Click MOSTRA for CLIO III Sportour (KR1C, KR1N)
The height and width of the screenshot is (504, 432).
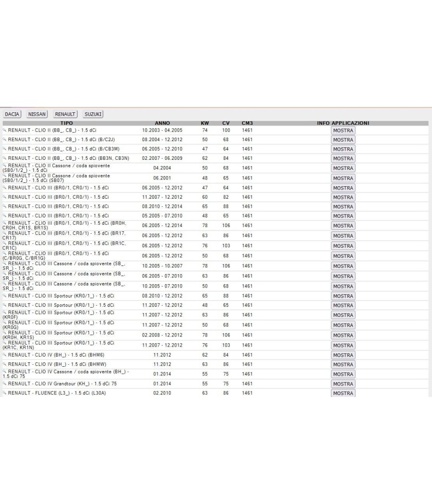[x=343, y=345]
